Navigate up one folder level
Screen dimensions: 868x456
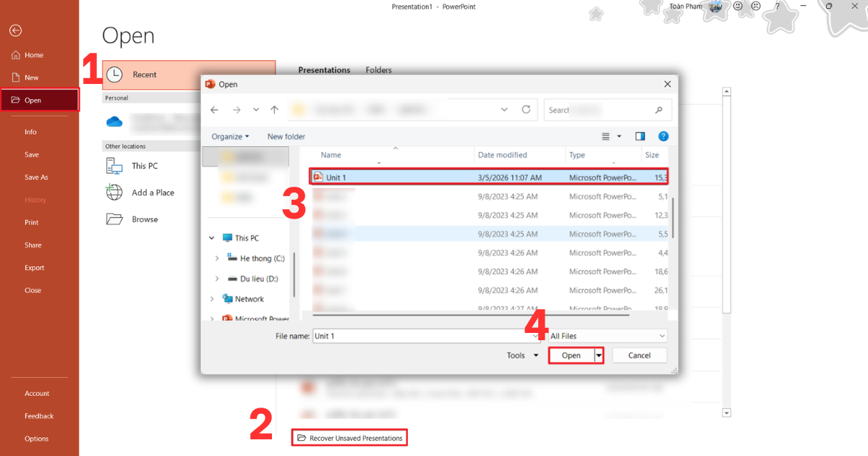(x=274, y=109)
